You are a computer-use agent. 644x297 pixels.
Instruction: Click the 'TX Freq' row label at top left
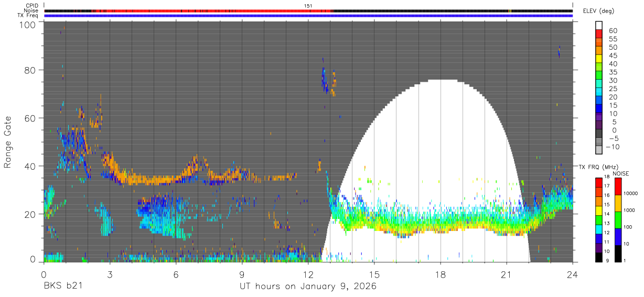pos(29,16)
